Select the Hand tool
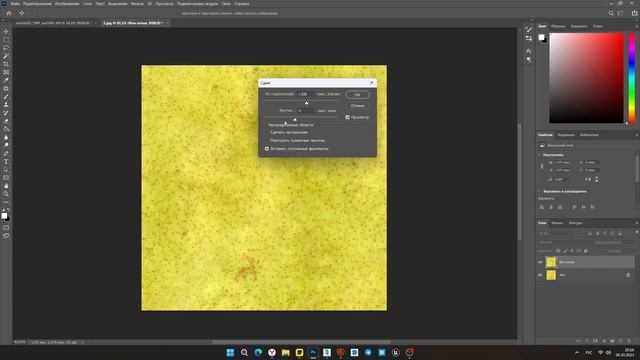 coord(6,186)
